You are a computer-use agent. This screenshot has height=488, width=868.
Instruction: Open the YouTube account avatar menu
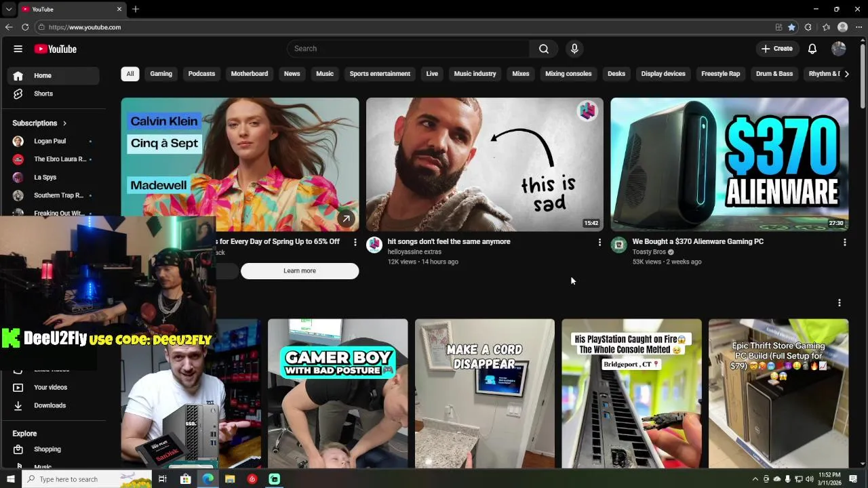(839, 49)
